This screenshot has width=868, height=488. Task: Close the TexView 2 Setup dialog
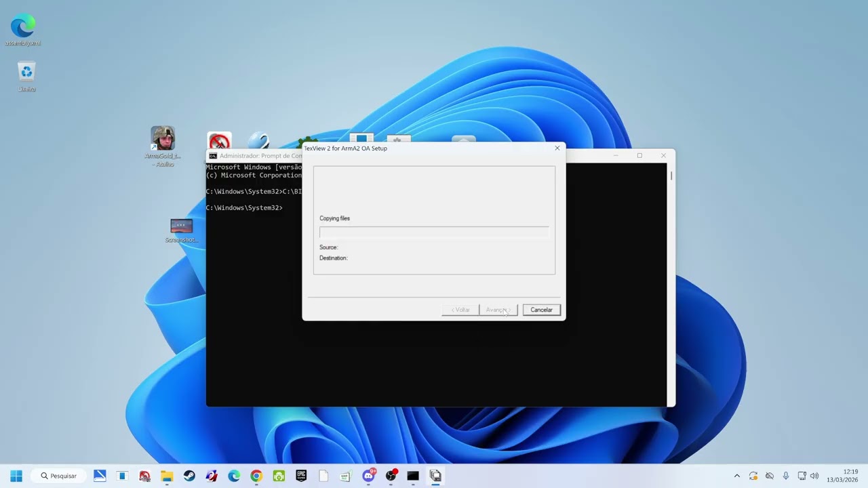pyautogui.click(x=557, y=148)
